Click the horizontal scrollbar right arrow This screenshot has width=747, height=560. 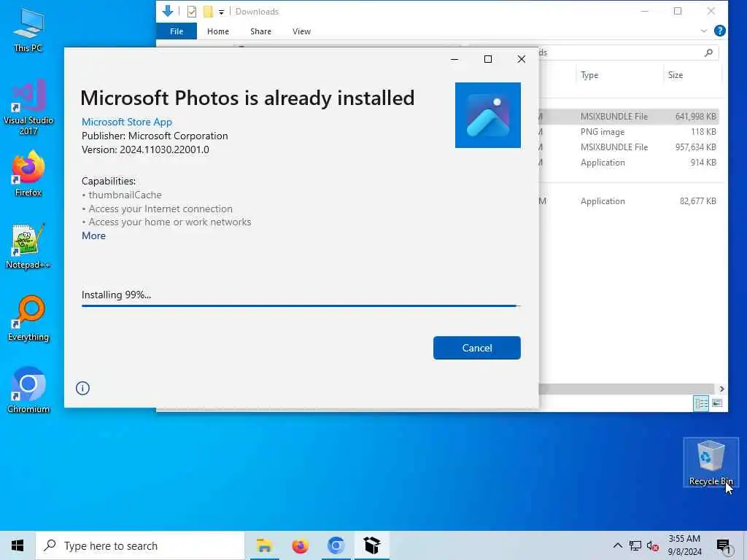[721, 389]
